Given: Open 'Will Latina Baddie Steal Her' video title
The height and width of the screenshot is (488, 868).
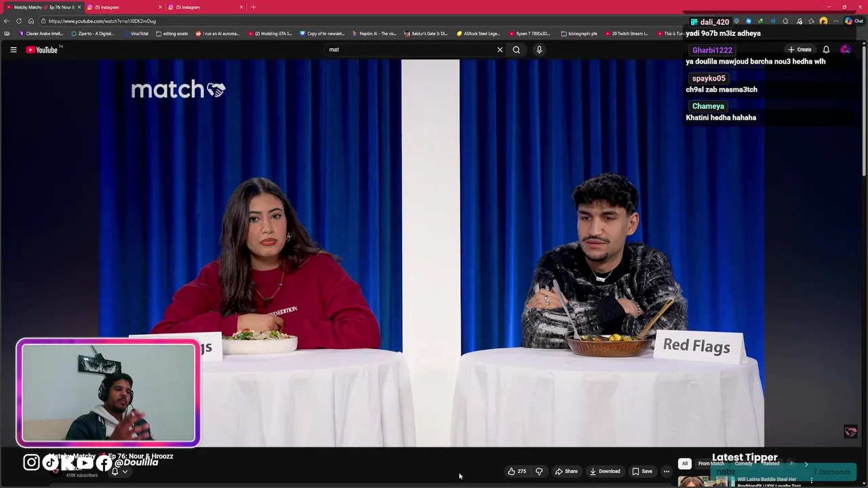Looking at the screenshot, I should tap(767, 479).
